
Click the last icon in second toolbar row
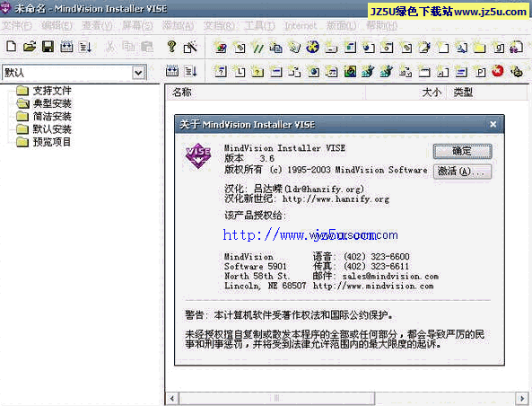tap(517, 71)
